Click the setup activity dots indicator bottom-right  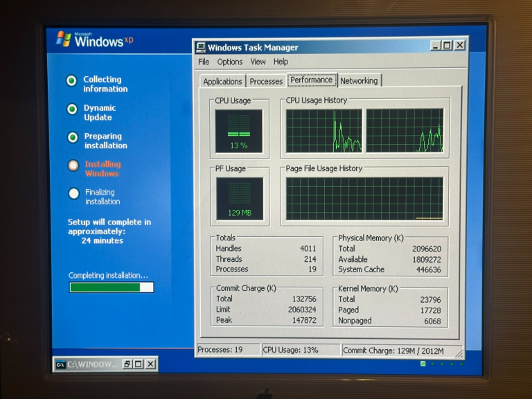click(442, 364)
